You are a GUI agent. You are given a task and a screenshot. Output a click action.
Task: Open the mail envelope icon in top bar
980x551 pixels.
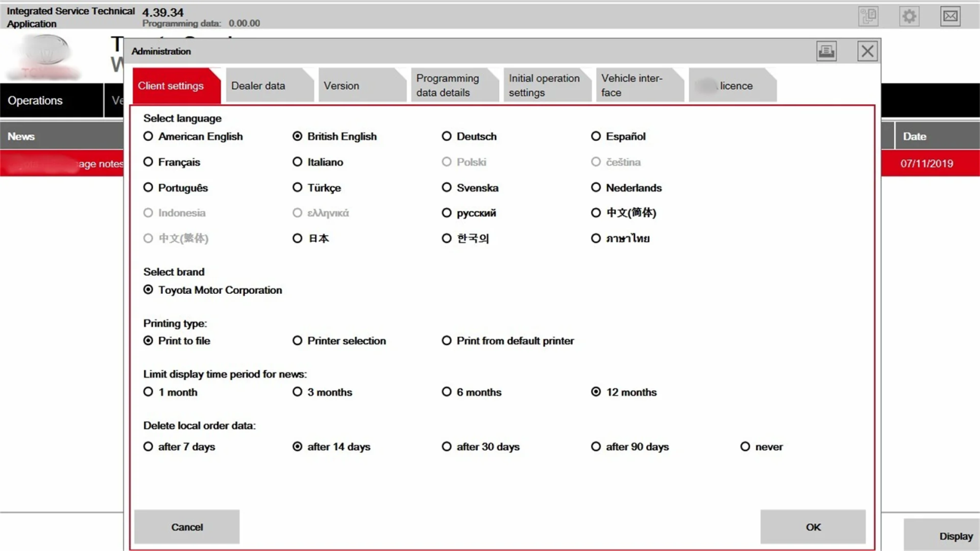tap(951, 16)
